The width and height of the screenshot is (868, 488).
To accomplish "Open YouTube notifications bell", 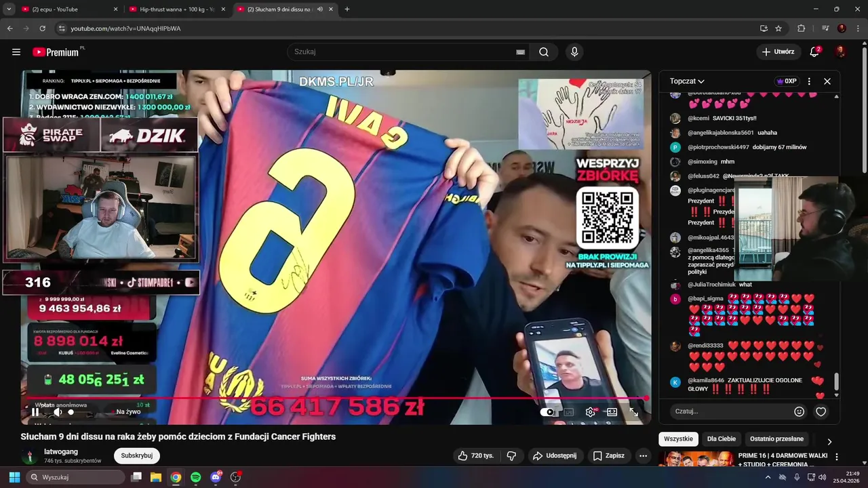I will tap(814, 52).
